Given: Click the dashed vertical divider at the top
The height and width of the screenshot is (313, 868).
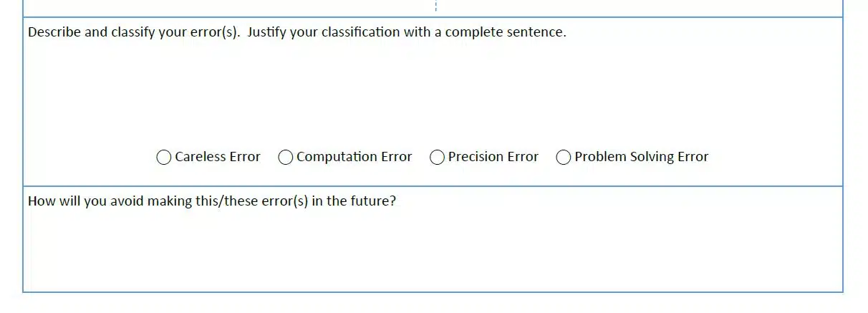Looking at the screenshot, I should pos(435,6).
